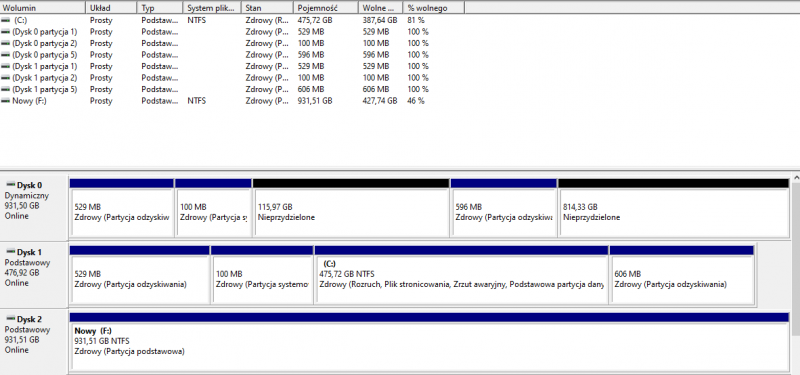Viewport: 800px width, 375px height.
Task: Click the Dysk 0 disk icon
Action: point(10,185)
